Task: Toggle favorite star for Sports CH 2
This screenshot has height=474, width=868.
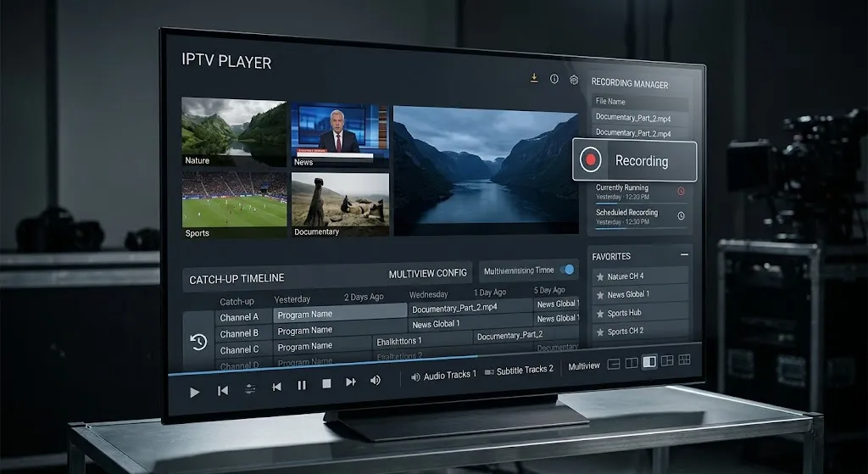Action: tap(600, 332)
